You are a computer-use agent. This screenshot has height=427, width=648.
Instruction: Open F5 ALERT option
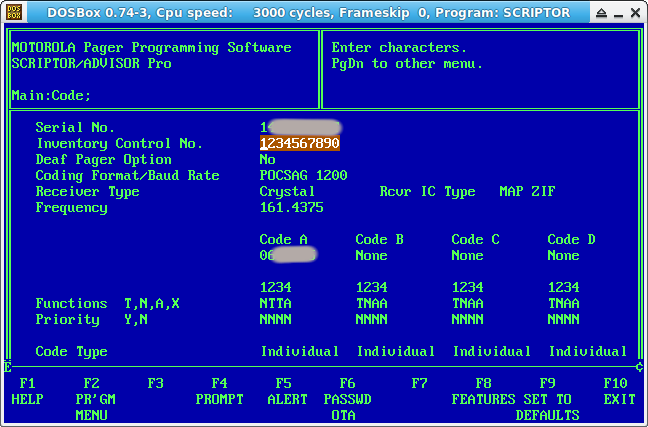click(x=287, y=391)
